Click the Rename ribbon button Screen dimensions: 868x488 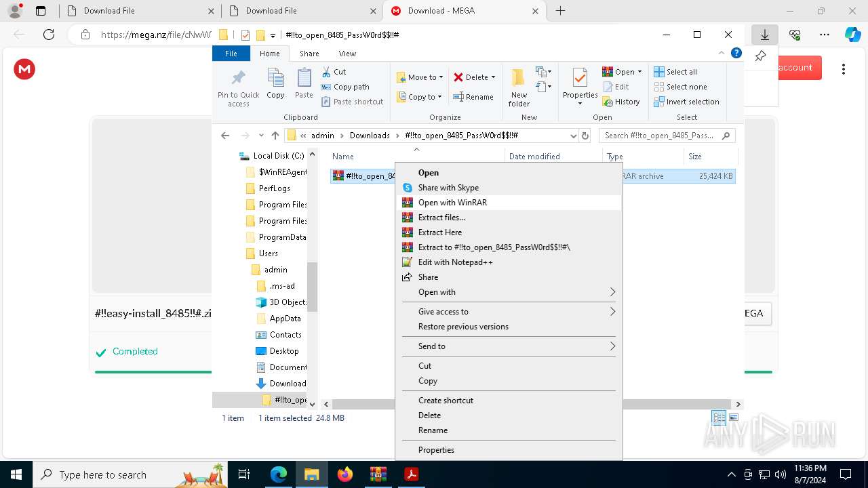tap(473, 97)
